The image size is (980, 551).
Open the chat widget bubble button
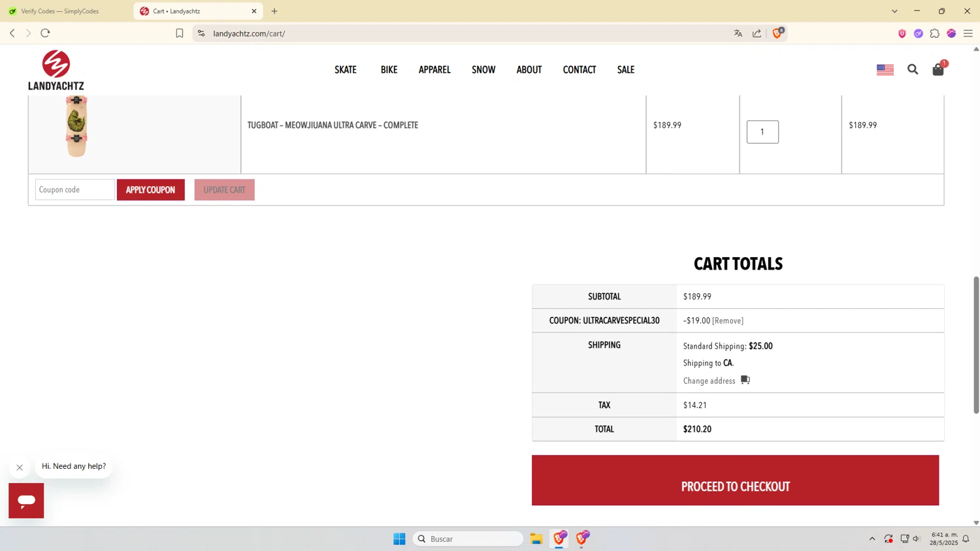tap(26, 501)
